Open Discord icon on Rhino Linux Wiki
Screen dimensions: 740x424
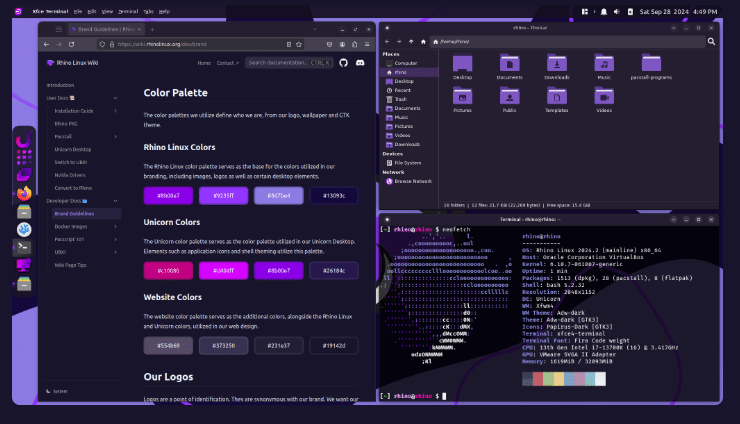pos(360,63)
